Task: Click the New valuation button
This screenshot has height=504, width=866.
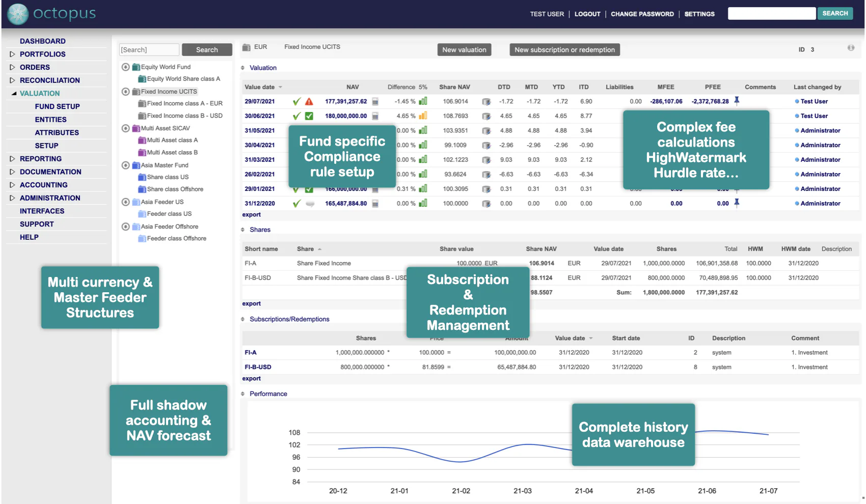Action: point(464,49)
